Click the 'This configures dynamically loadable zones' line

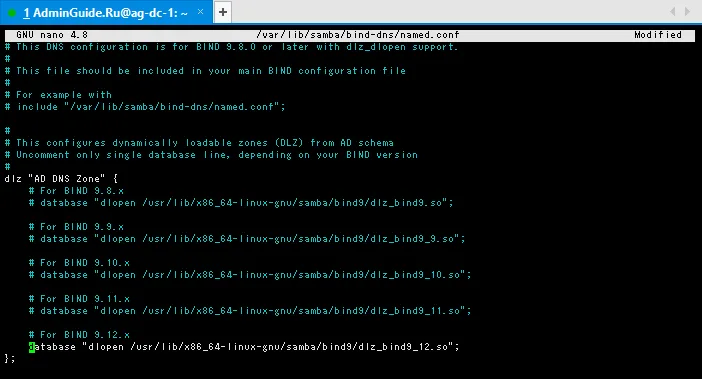click(199, 143)
